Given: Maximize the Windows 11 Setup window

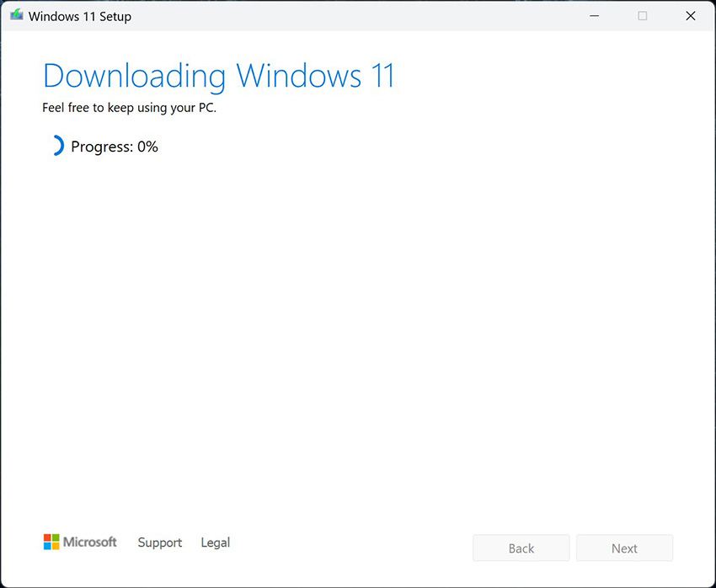Looking at the screenshot, I should pyautogui.click(x=643, y=16).
